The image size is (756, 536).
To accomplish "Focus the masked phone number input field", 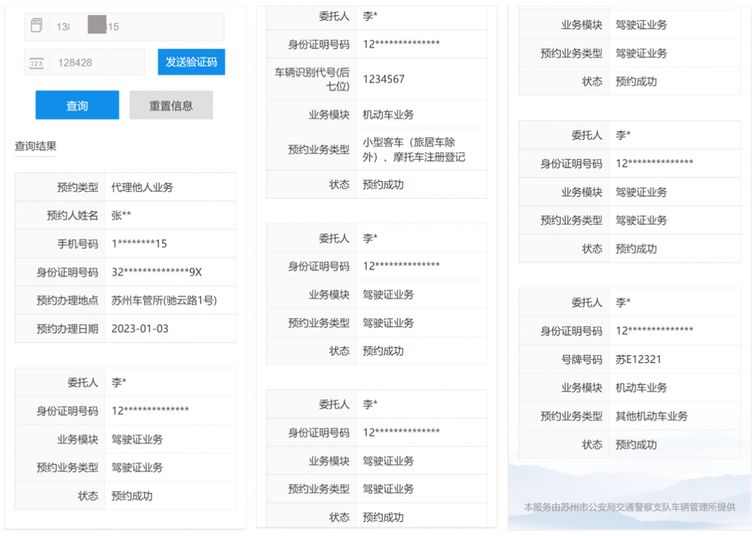I will point(136,27).
